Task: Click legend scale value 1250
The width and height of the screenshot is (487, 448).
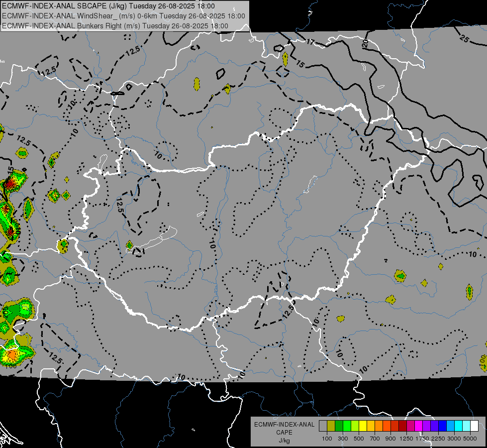Action: pyautogui.click(x=406, y=439)
